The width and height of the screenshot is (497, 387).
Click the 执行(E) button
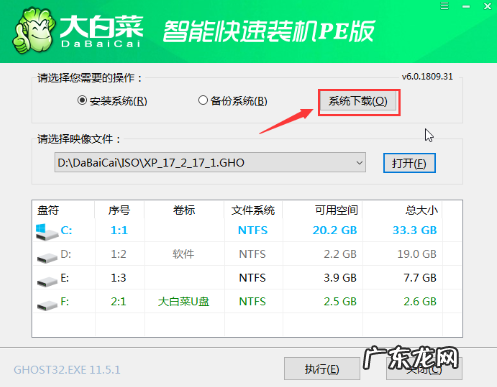click(322, 369)
